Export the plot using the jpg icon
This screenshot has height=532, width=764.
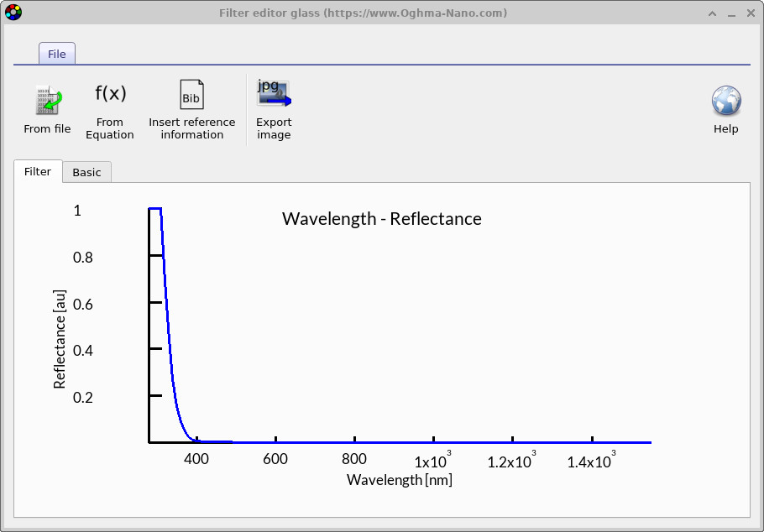click(273, 92)
